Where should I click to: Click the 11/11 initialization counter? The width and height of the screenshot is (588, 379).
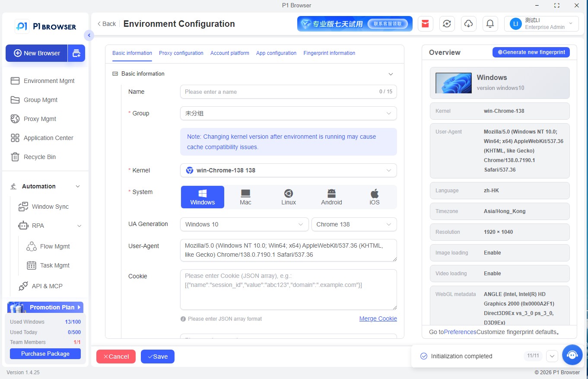point(533,356)
